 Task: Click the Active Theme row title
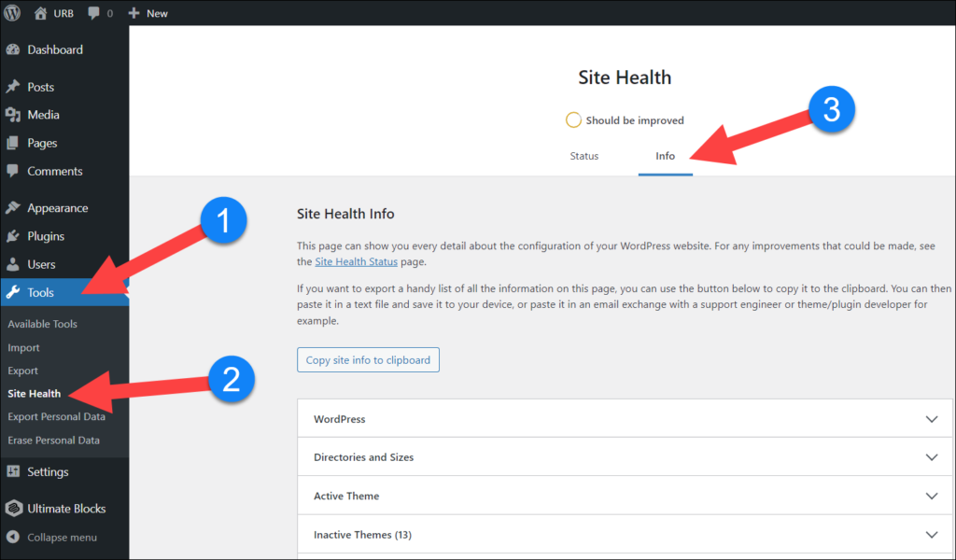[x=346, y=496]
